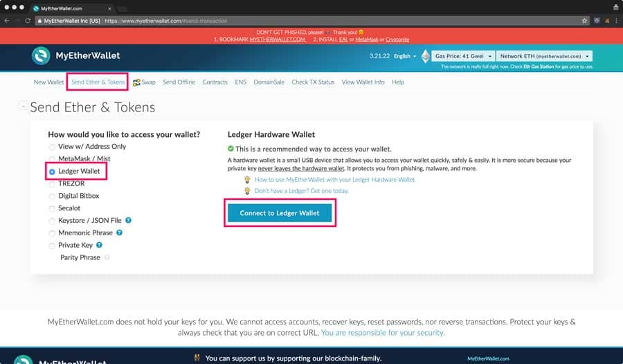623x364 pixels.
Task: Reload the page with refresh icon
Action: (x=28, y=21)
